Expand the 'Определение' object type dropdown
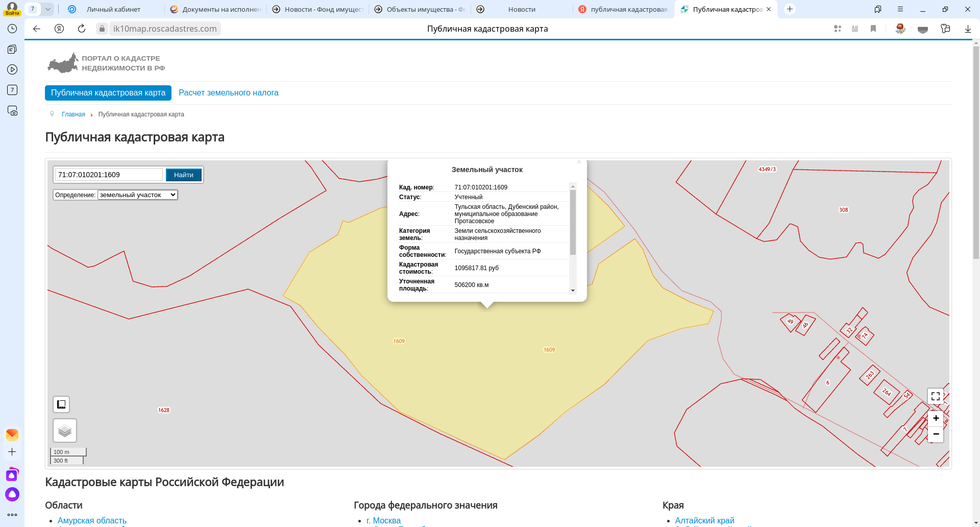980x527 pixels. click(x=137, y=195)
